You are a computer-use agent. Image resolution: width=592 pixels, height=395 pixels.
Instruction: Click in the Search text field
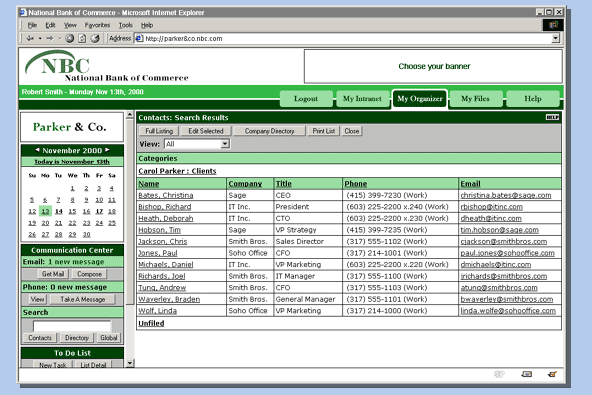[72, 326]
